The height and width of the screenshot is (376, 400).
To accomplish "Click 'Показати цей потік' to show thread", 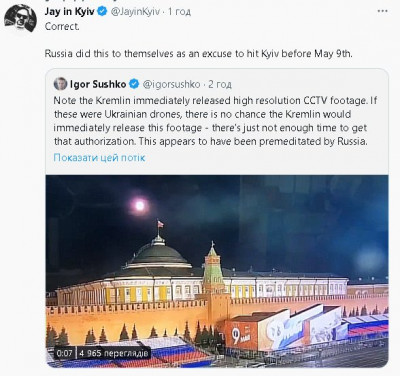I will pos(99,157).
